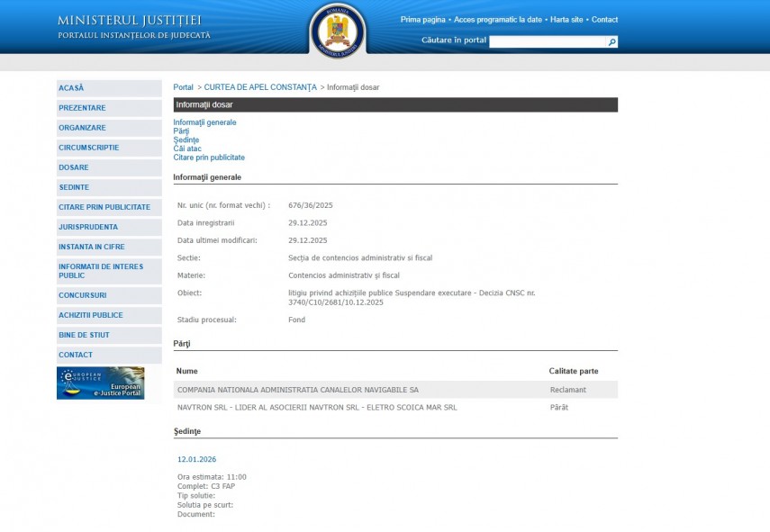Open Acces programatic la date link
This screenshot has width=770, height=532.
point(498,20)
